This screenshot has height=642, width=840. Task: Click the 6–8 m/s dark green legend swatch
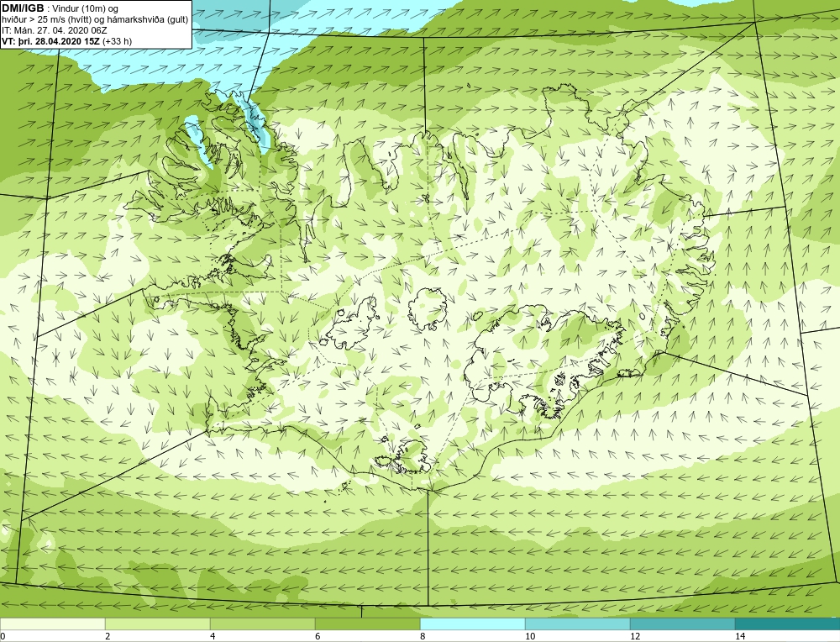(368, 624)
